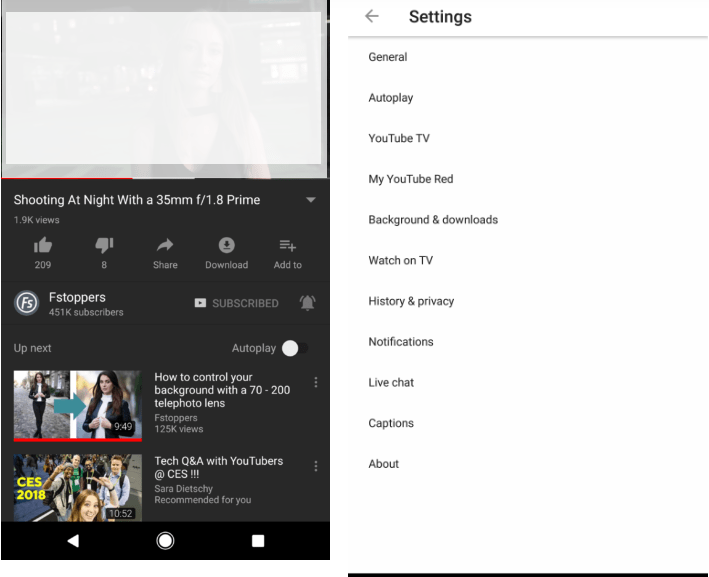Tap the back arrow in Settings
This screenshot has width=709, height=577.
pos(372,16)
